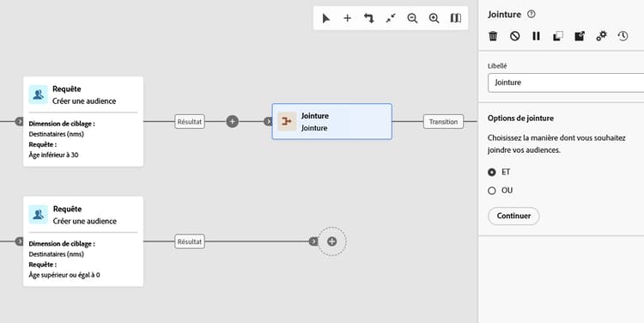Click into the Libellé text field
This screenshot has height=323, width=644.
click(x=566, y=82)
